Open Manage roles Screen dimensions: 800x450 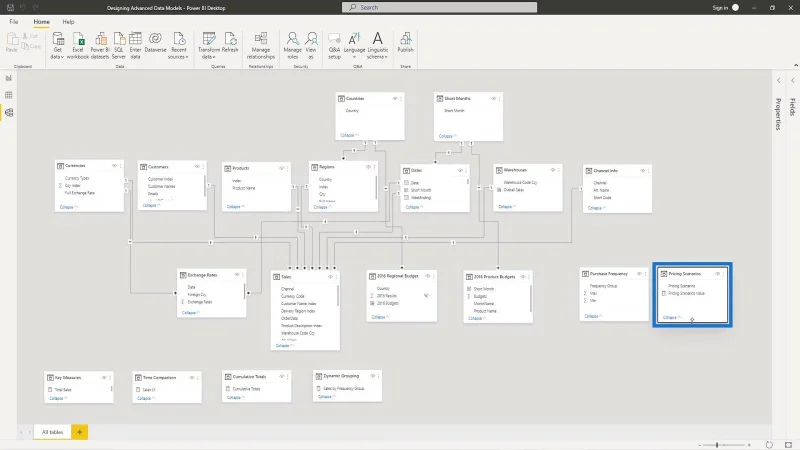tap(292, 45)
